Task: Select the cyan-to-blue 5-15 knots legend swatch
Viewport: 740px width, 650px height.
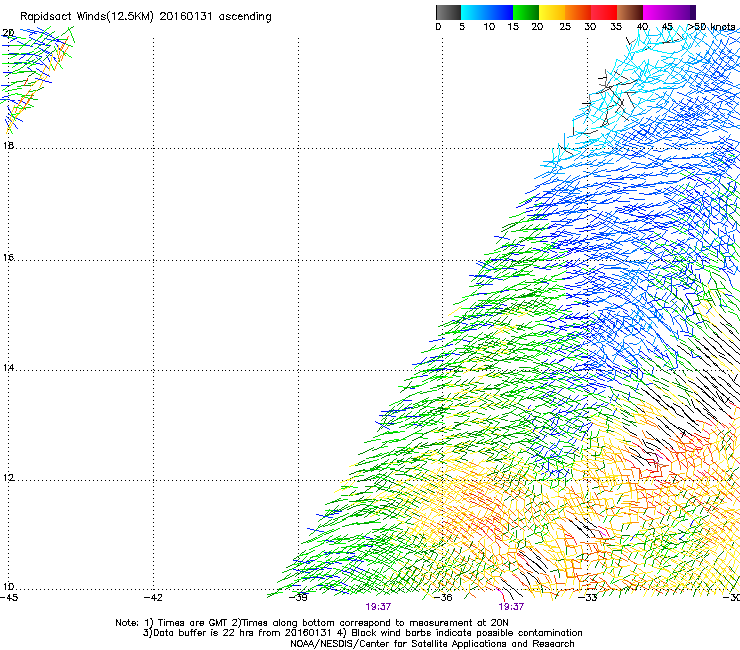Action: point(487,12)
